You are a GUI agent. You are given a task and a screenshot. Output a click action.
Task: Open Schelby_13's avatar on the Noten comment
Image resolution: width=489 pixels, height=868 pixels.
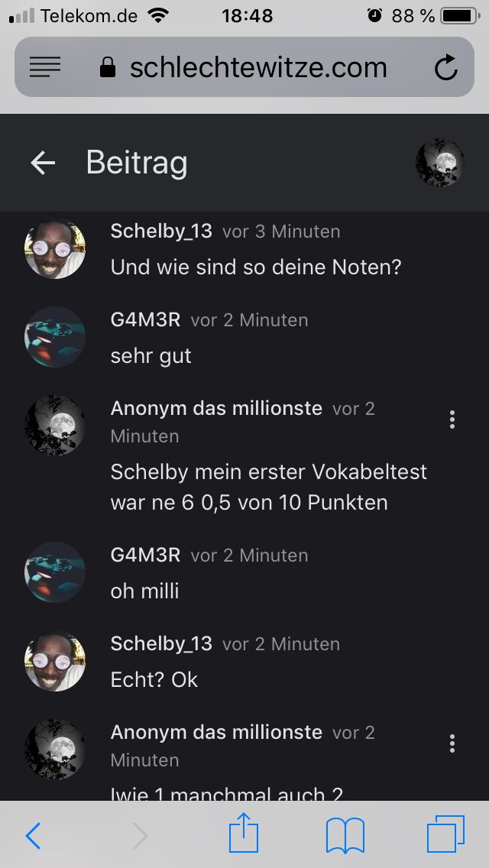click(55, 248)
